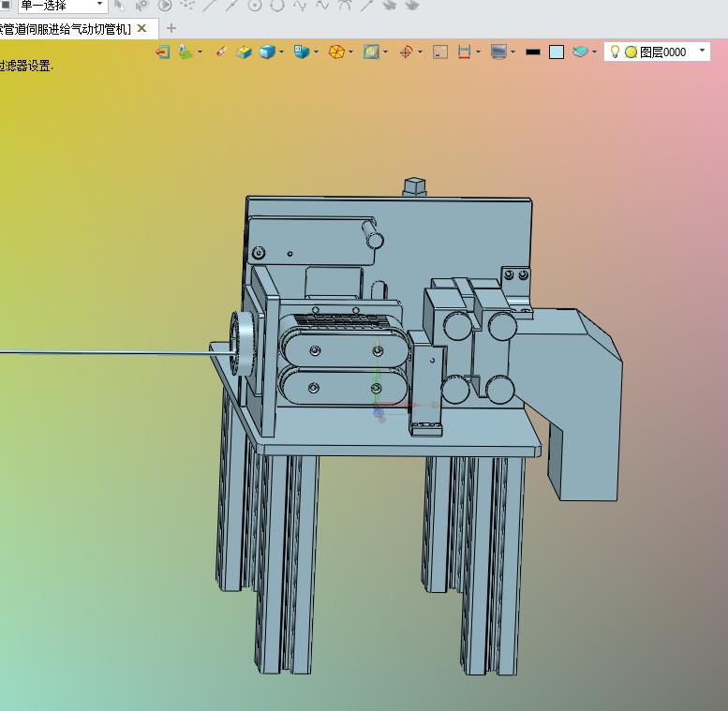Viewport: 728px width, 711px height.
Task: Pick the black color swatch
Action: point(532,52)
